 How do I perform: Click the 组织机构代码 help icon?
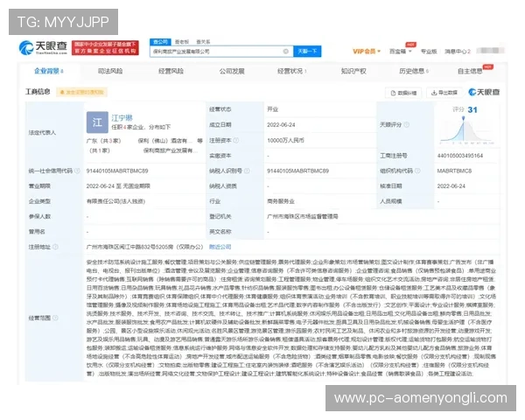[x=417, y=171]
